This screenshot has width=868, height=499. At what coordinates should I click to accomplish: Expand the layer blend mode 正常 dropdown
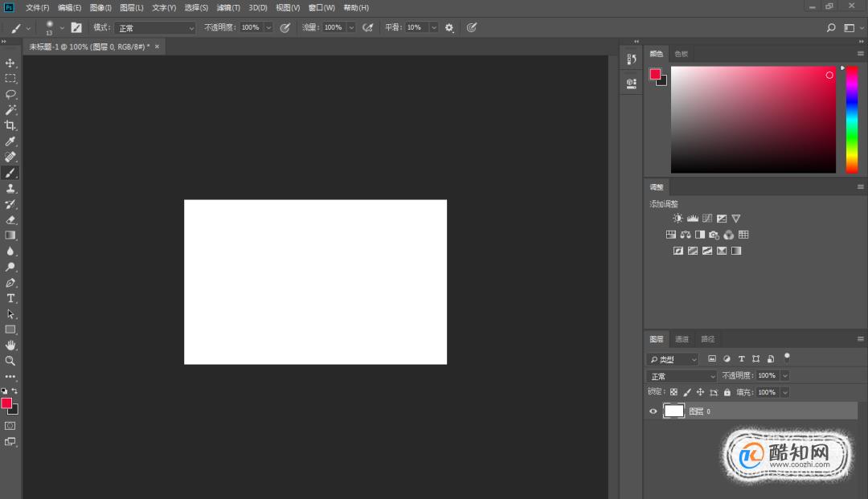click(682, 376)
